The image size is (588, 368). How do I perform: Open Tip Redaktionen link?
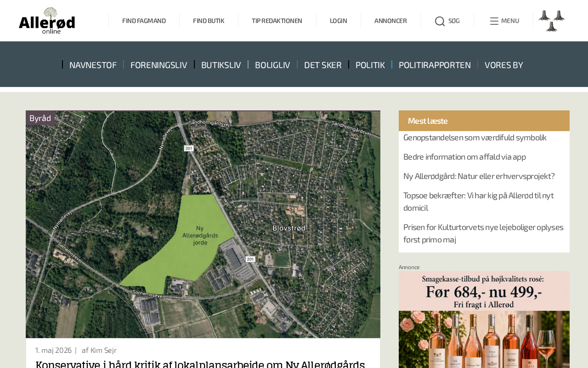[x=277, y=21]
